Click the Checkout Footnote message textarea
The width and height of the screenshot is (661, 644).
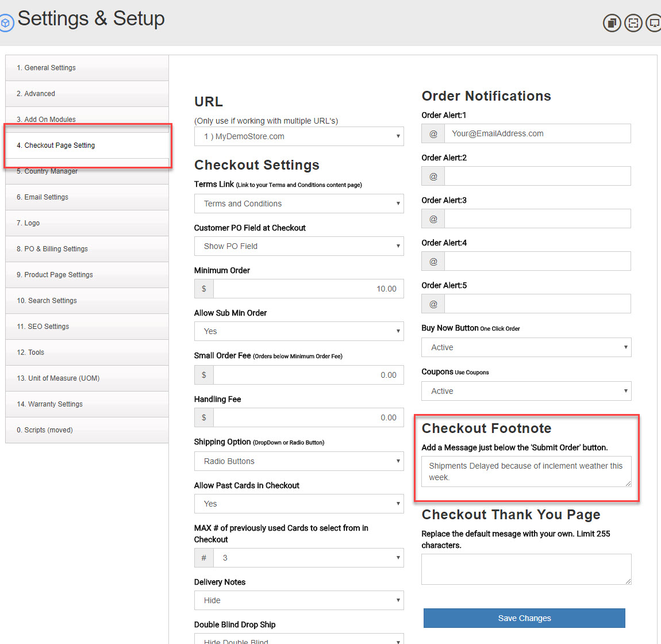click(x=526, y=471)
